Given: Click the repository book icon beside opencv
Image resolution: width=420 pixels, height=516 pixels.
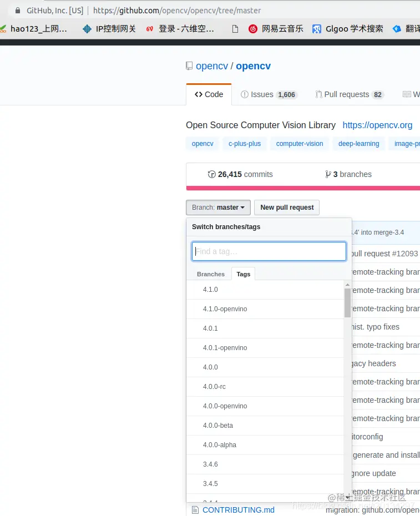Looking at the screenshot, I should coord(189,66).
